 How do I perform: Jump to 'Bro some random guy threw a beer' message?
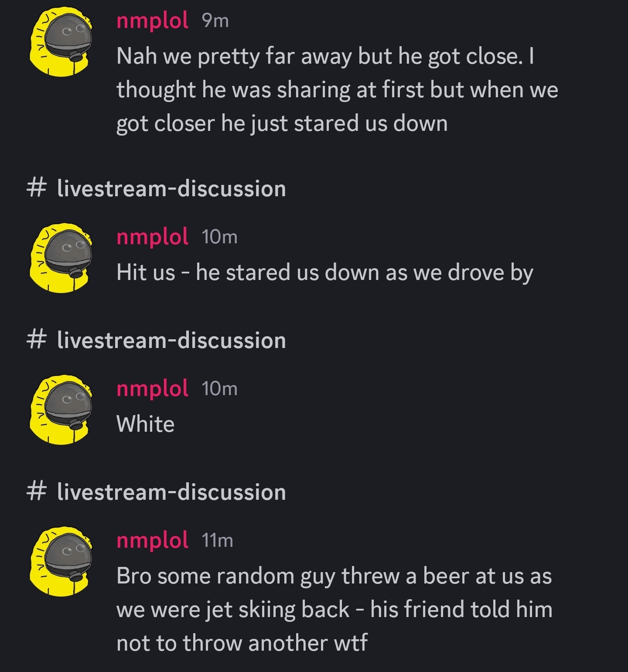point(334,609)
